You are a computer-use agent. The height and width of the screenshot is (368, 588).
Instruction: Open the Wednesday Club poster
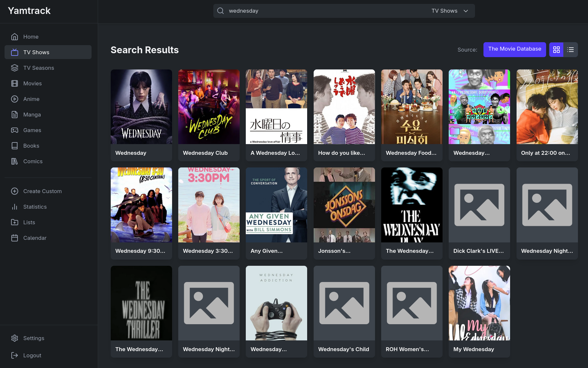click(x=209, y=107)
